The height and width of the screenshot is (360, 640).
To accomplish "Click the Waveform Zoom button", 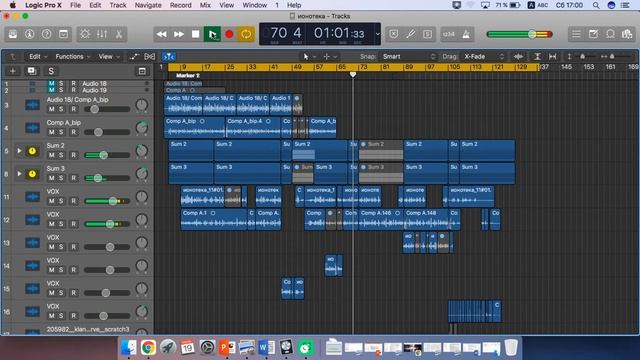I will 518,57.
